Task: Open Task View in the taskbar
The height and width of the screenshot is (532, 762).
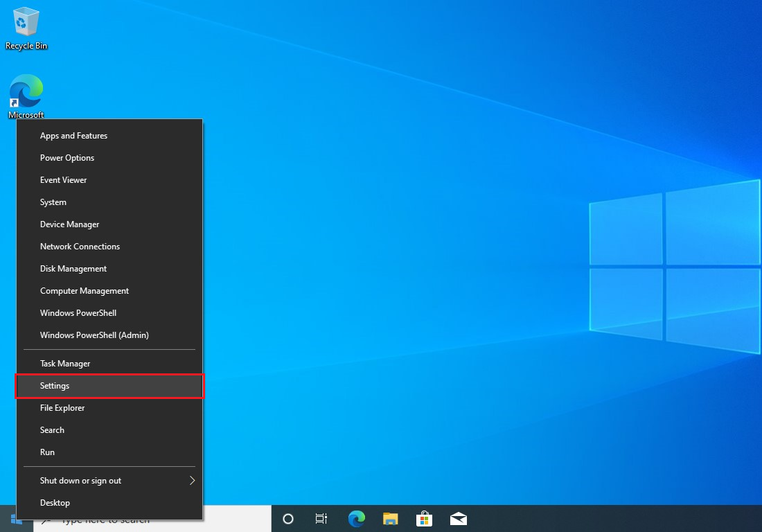Action: [321, 519]
